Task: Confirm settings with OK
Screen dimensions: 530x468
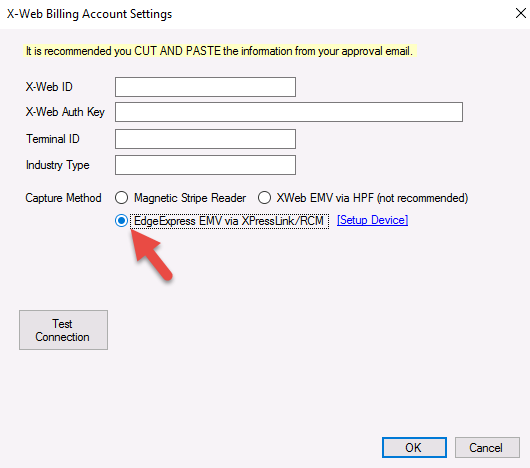Action: click(414, 448)
